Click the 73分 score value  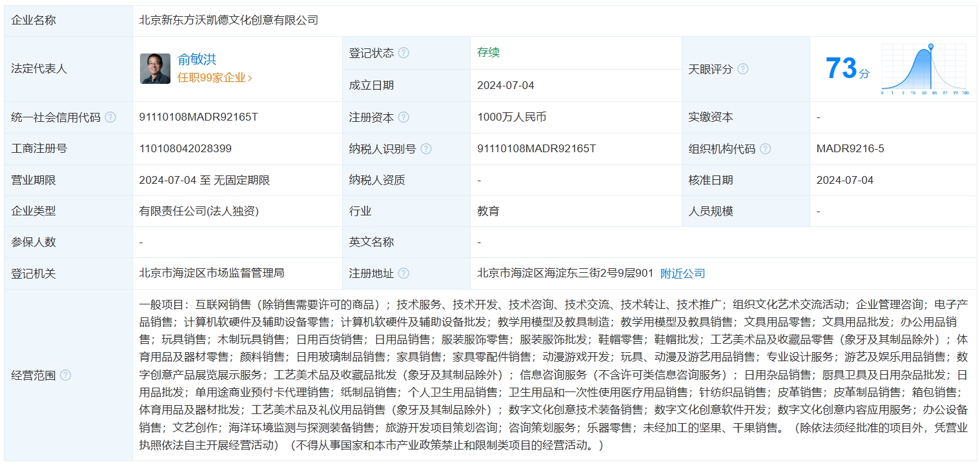(848, 68)
